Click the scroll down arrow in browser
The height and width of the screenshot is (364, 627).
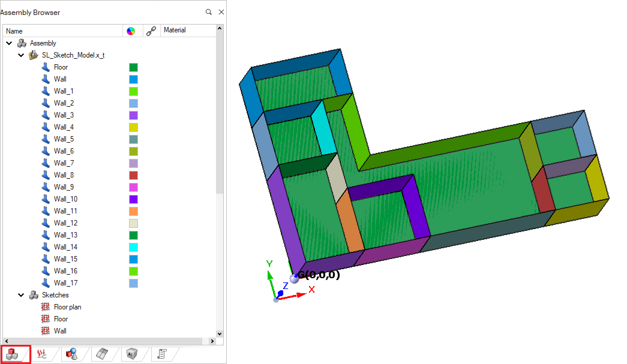(x=219, y=333)
